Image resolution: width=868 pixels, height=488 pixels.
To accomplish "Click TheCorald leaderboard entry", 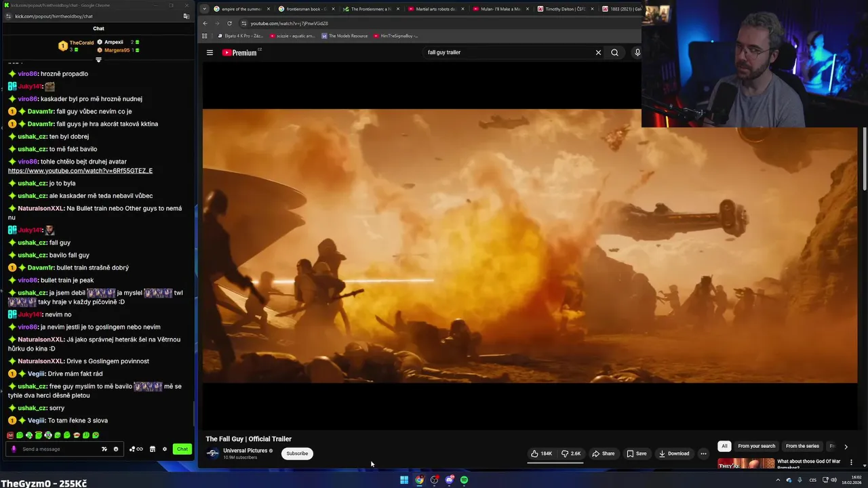I will point(77,46).
